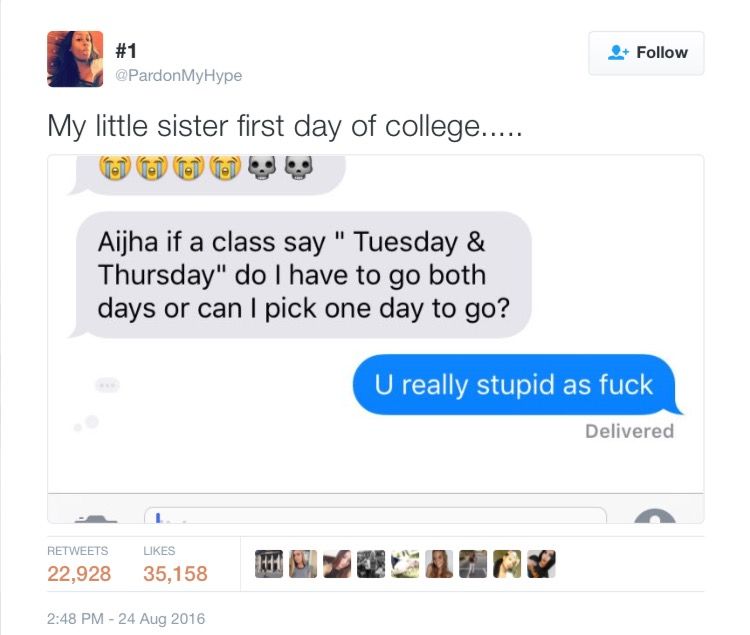Open the @PardonMyHype handle link
750x635 pixels.
tap(178, 76)
